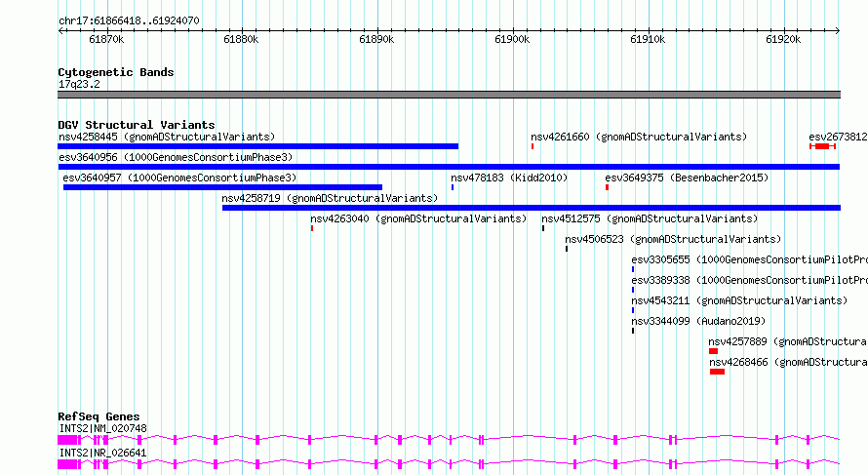Click the 61910k ruler tick label

point(648,40)
